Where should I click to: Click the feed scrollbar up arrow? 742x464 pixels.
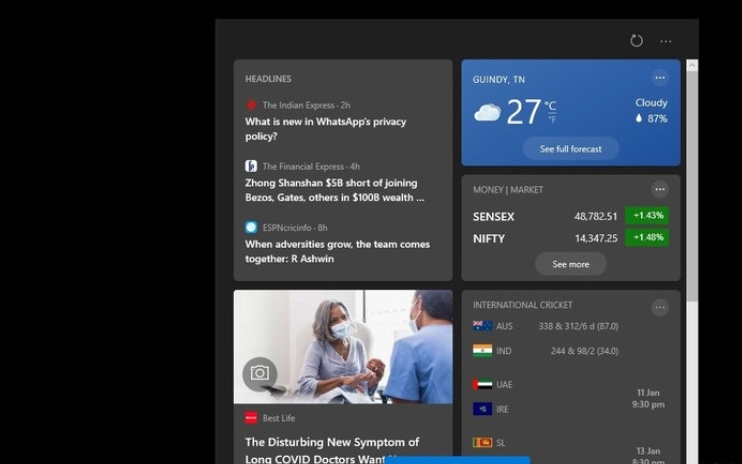click(692, 66)
